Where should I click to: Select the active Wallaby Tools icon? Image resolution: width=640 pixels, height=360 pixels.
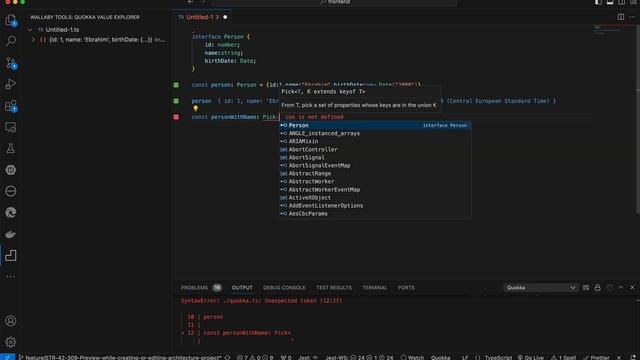click(11, 256)
